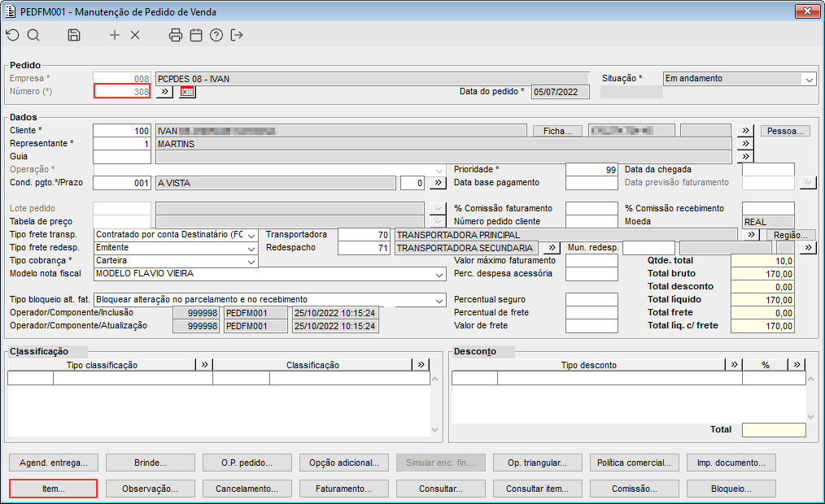Click the Prioridade input field
The width and height of the screenshot is (825, 504).
pyautogui.click(x=591, y=170)
